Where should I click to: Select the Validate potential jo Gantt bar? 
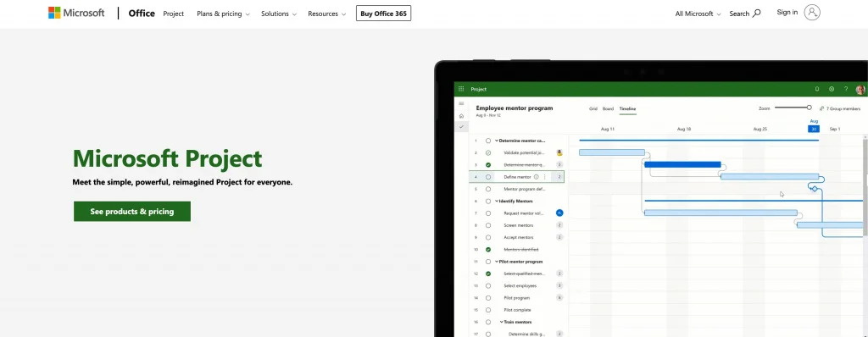tap(612, 152)
